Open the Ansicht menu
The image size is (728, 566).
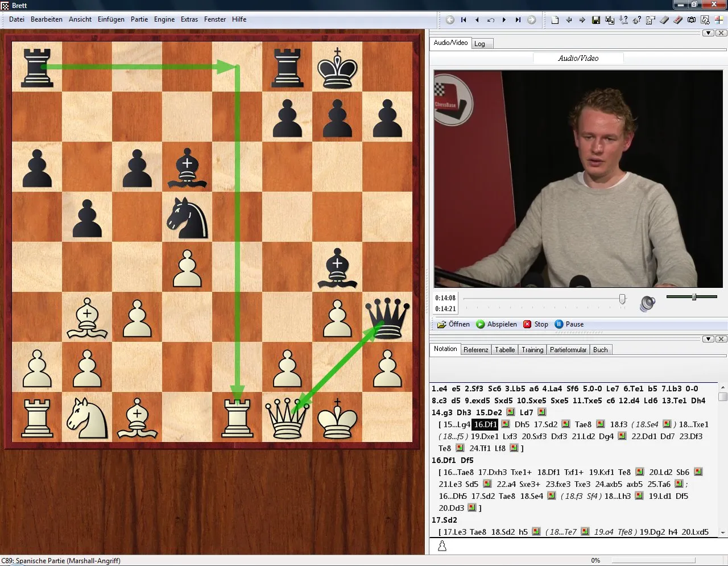(80, 19)
